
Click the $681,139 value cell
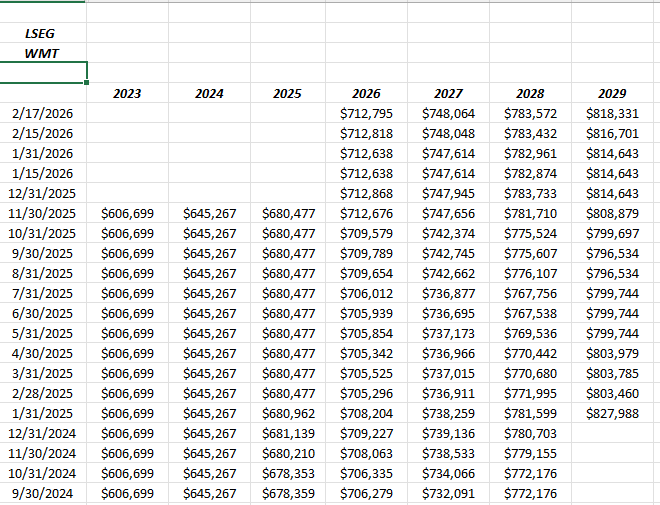click(x=287, y=433)
